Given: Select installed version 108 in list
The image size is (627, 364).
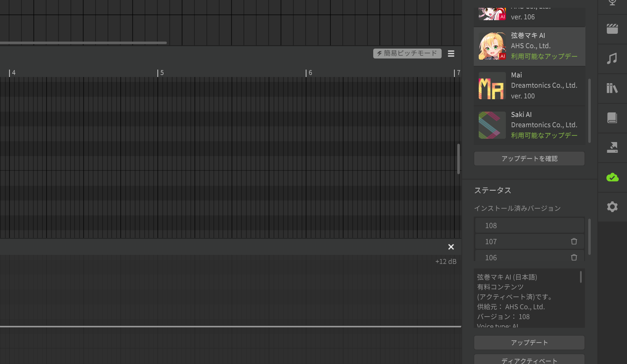Looking at the screenshot, I should [529, 226].
